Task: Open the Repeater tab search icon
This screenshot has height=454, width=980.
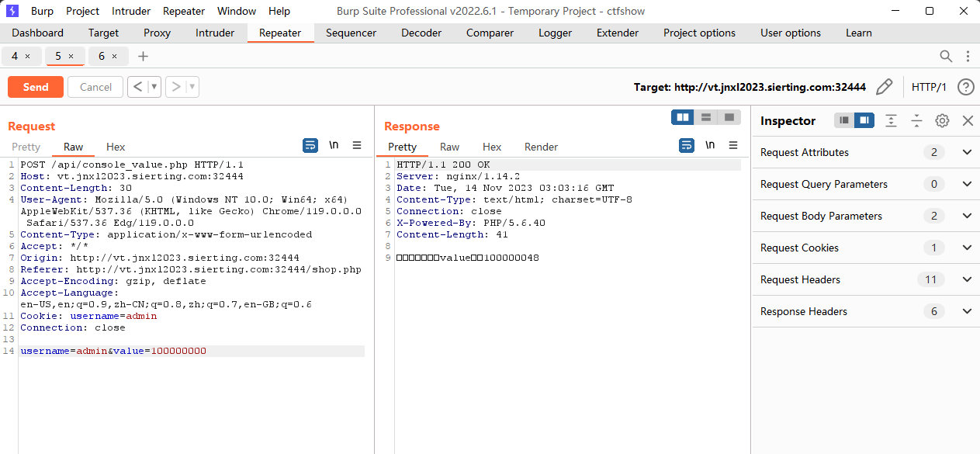Action: (946, 56)
